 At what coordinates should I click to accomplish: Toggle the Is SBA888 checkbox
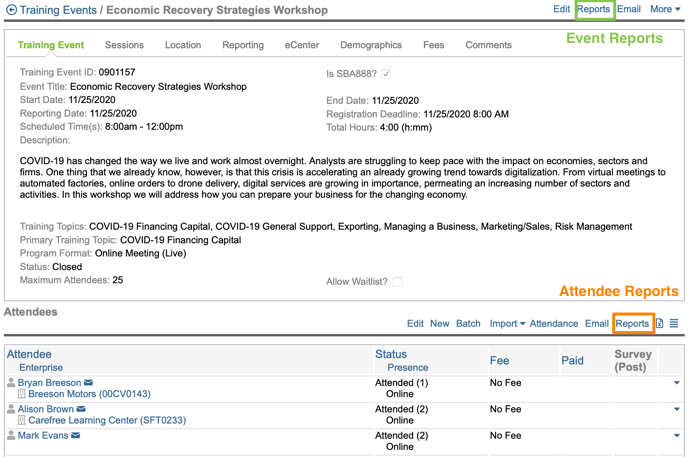387,74
